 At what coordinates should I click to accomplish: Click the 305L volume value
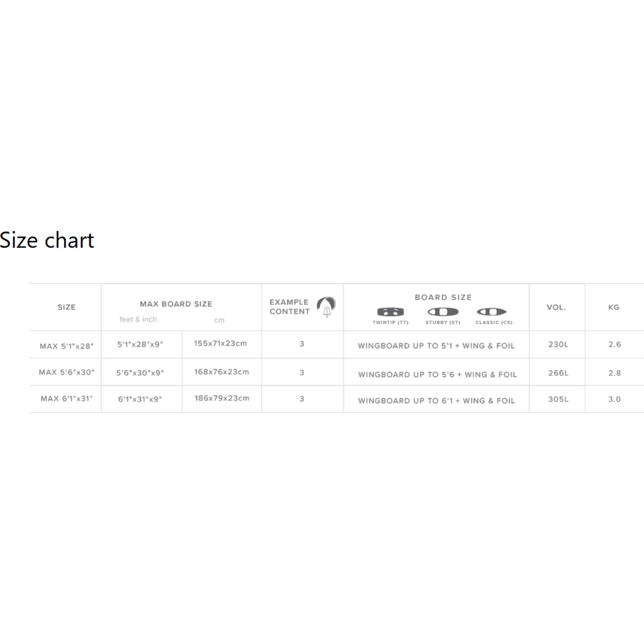[x=558, y=399]
